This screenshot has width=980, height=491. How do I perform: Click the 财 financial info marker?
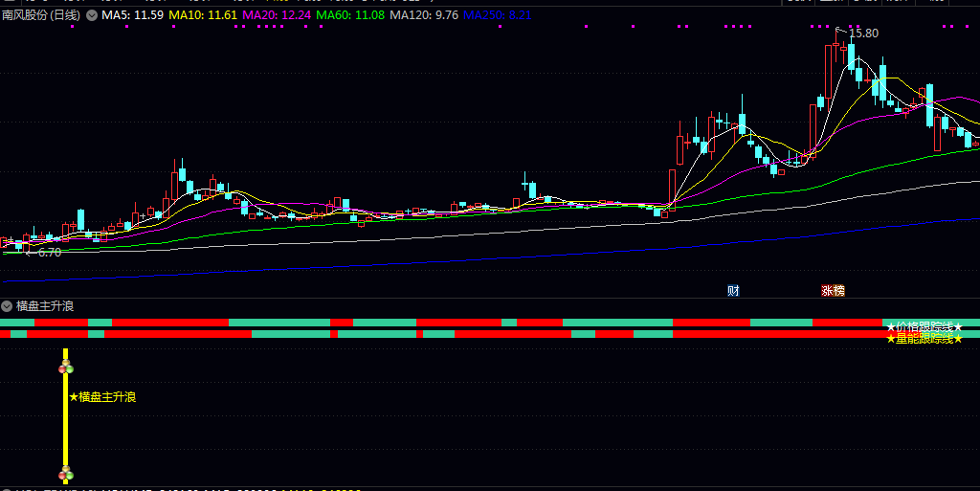733,290
